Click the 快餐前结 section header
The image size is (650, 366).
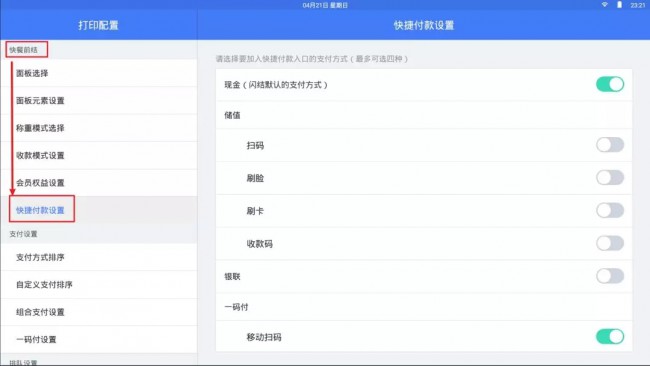click(x=24, y=50)
